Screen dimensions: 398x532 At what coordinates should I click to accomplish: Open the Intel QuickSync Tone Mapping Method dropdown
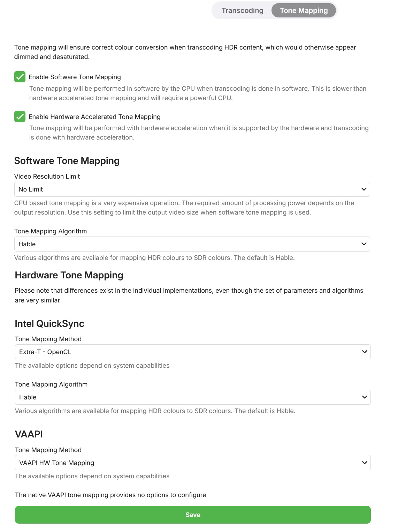point(192,352)
